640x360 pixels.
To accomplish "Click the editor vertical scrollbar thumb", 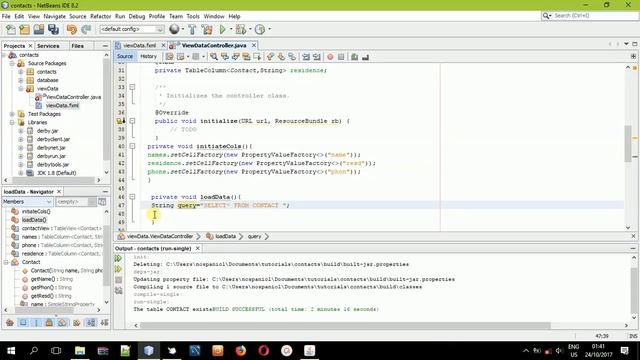I will [628, 144].
